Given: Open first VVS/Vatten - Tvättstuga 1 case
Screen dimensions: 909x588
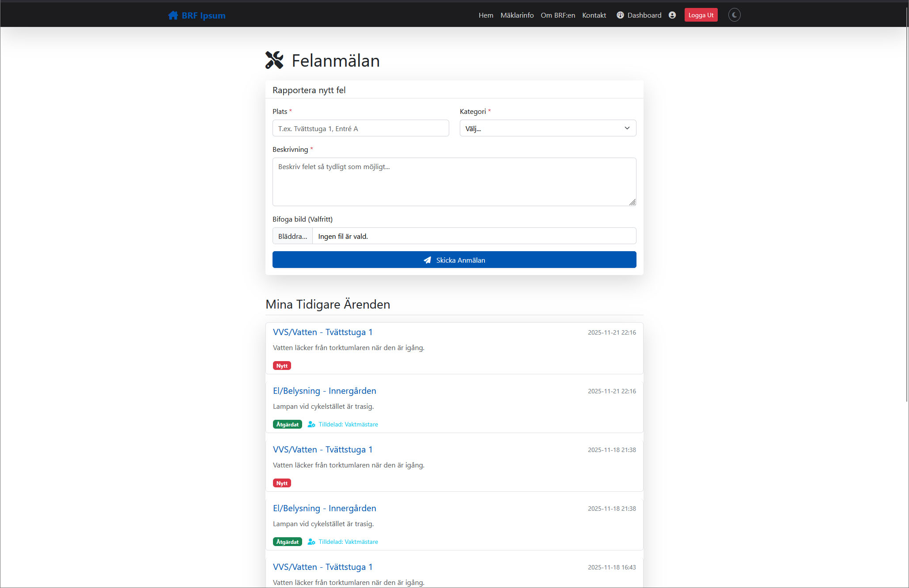Looking at the screenshot, I should coord(322,332).
